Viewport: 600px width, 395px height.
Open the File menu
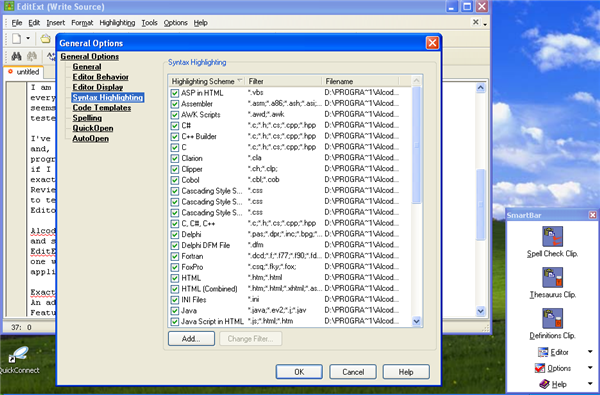[x=17, y=23]
